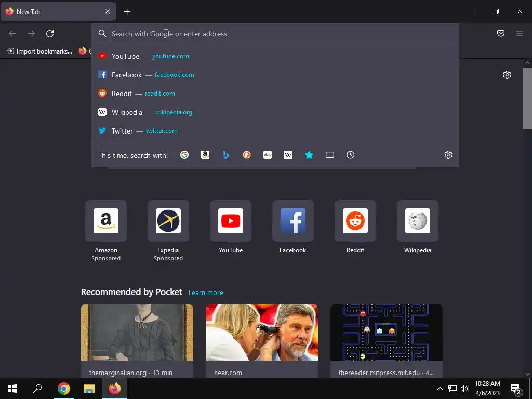Viewport: 532px width, 399px height.
Task: Search this time with eBay
Action: (x=268, y=155)
